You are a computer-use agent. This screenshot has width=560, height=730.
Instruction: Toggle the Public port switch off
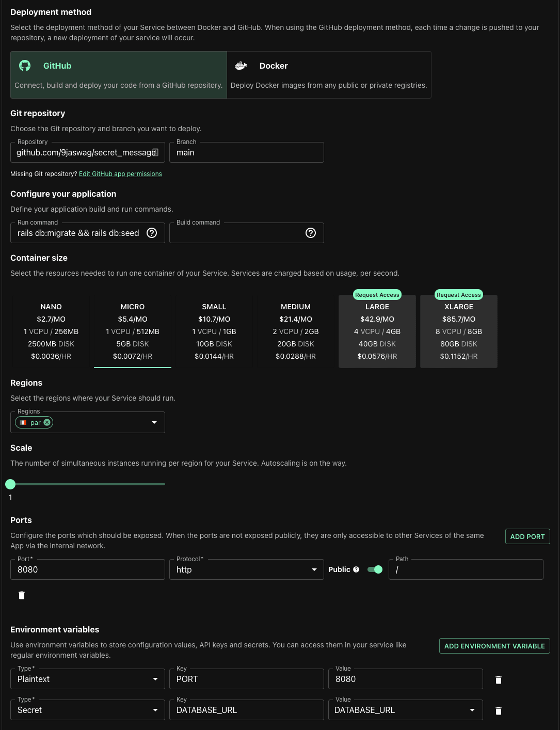tap(375, 569)
